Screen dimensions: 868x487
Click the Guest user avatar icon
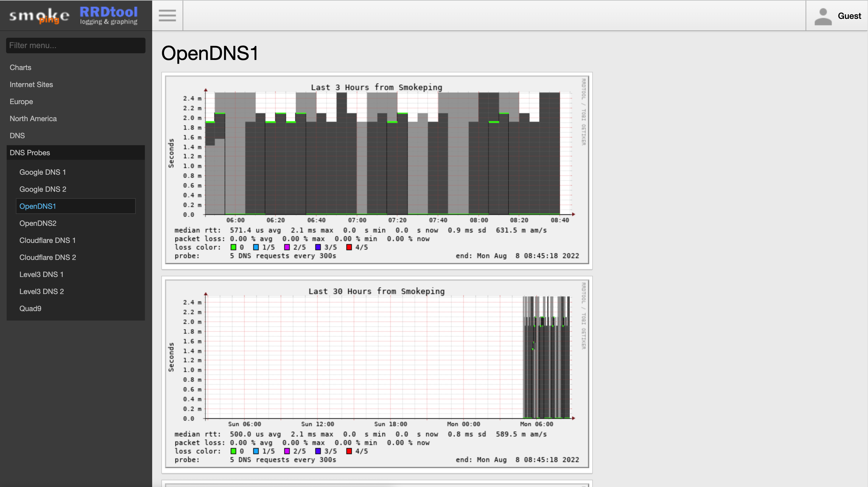point(823,16)
